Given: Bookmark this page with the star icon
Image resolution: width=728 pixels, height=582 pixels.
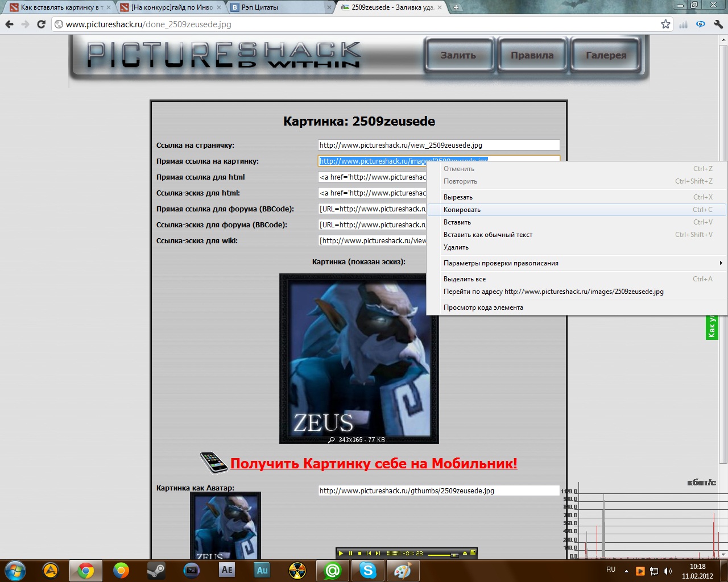Looking at the screenshot, I should 665,24.
